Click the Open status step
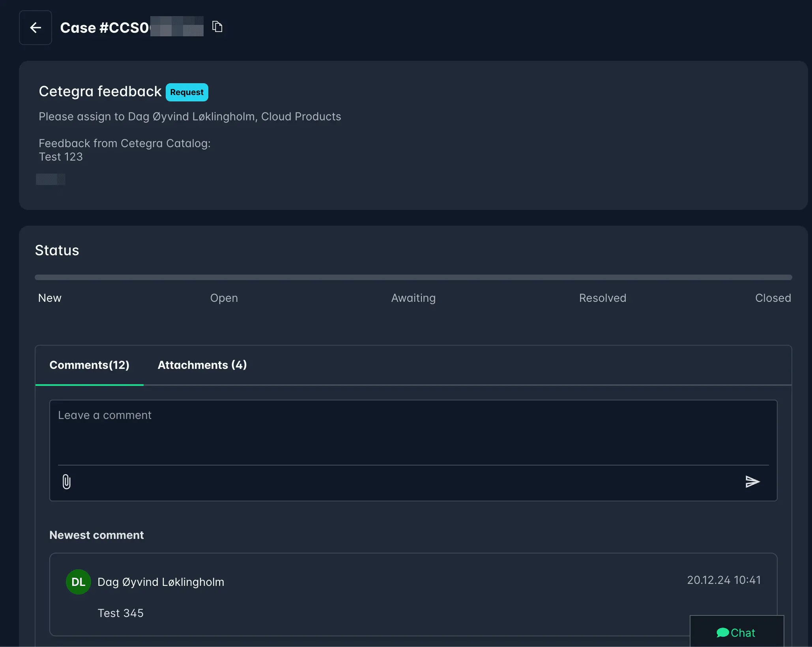This screenshot has height=647, width=812. [224, 298]
